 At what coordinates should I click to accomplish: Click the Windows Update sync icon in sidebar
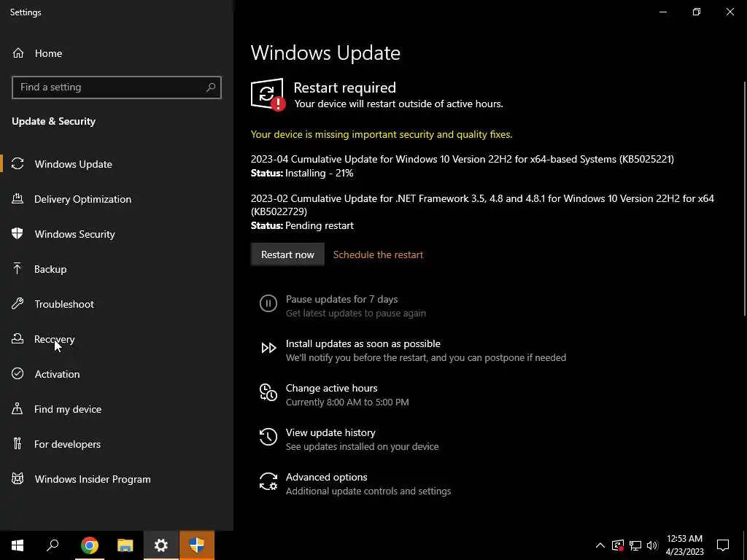click(x=18, y=164)
